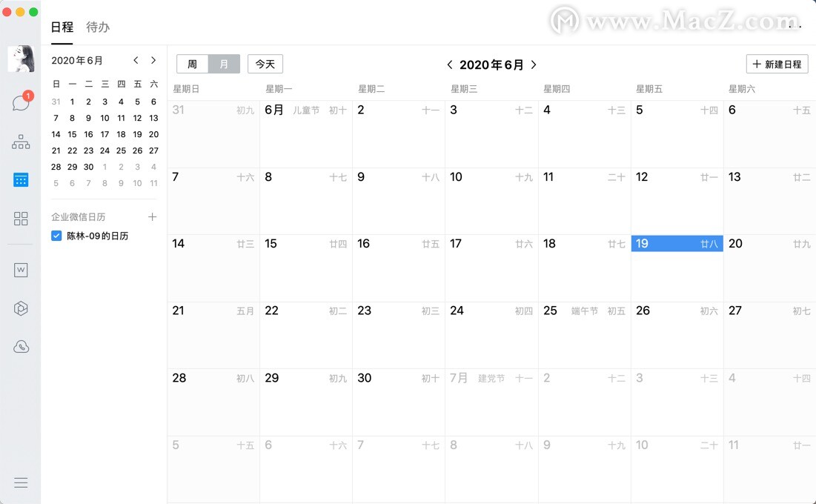Click 2020年6月 label in mini calendar
The height and width of the screenshot is (504, 816).
point(77,60)
